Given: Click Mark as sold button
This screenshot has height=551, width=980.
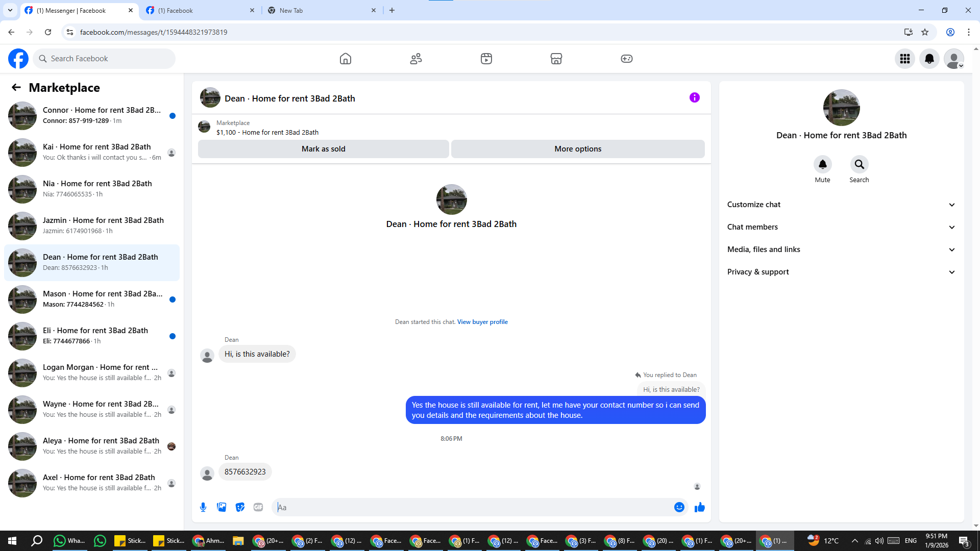Looking at the screenshot, I should pos(323,149).
